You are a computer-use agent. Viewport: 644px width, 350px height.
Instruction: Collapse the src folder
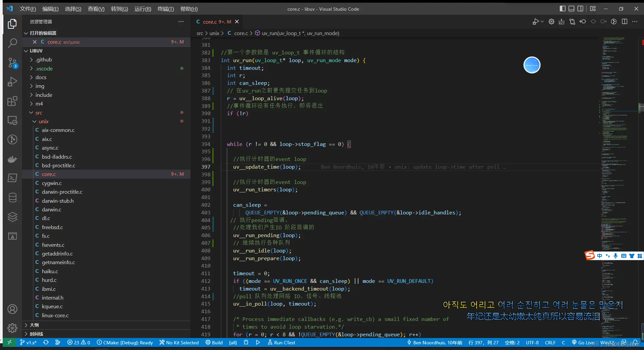point(39,113)
